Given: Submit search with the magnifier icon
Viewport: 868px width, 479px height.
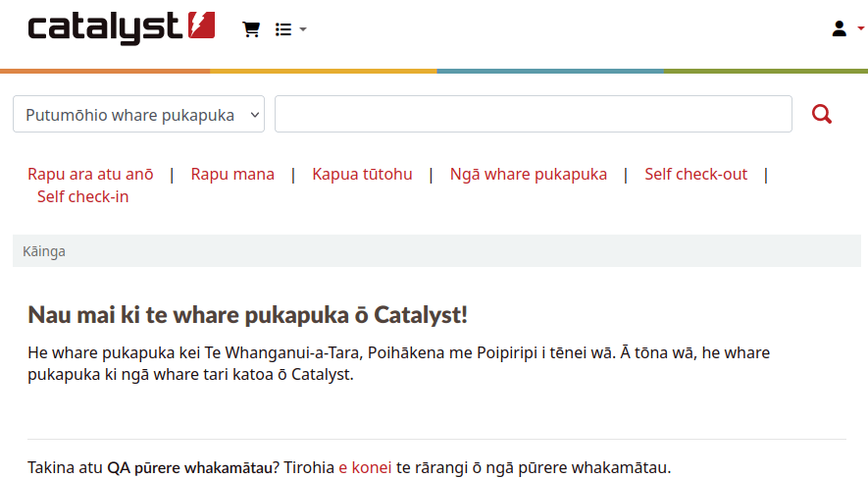Looking at the screenshot, I should [x=822, y=114].
